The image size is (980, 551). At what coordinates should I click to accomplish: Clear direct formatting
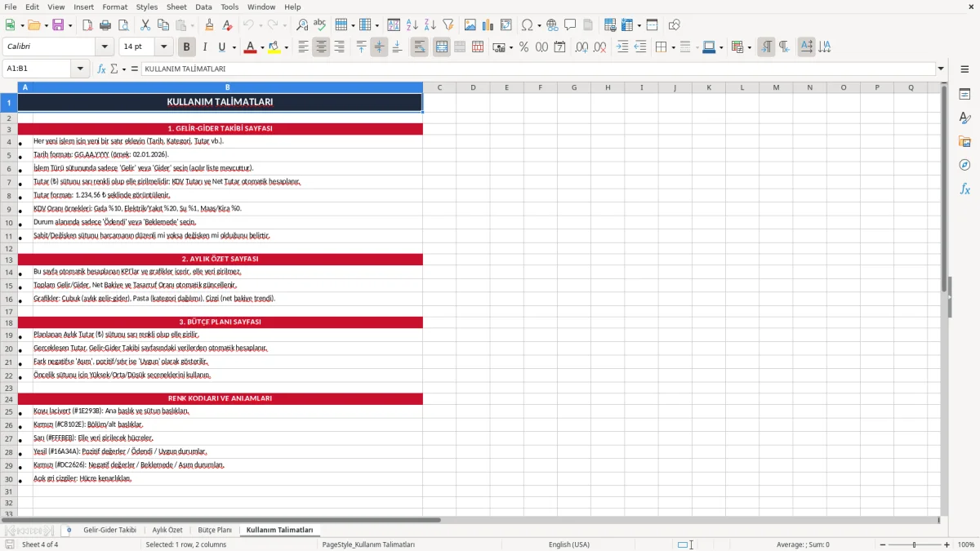(228, 25)
